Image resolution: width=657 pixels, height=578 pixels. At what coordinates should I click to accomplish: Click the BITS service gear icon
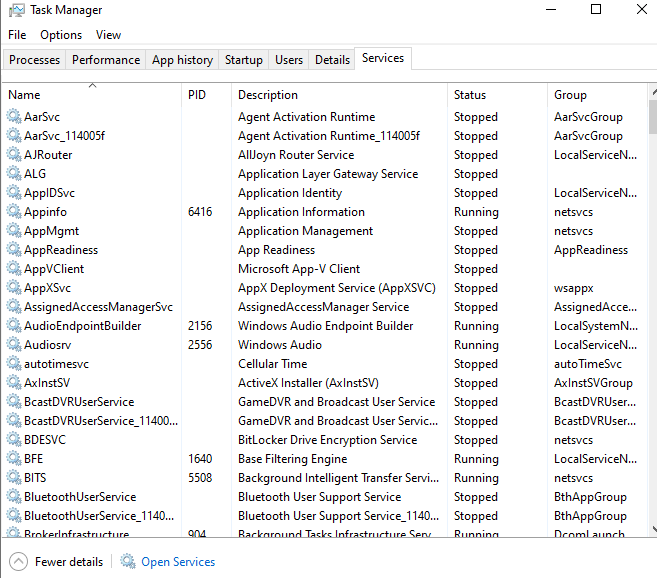coord(14,477)
